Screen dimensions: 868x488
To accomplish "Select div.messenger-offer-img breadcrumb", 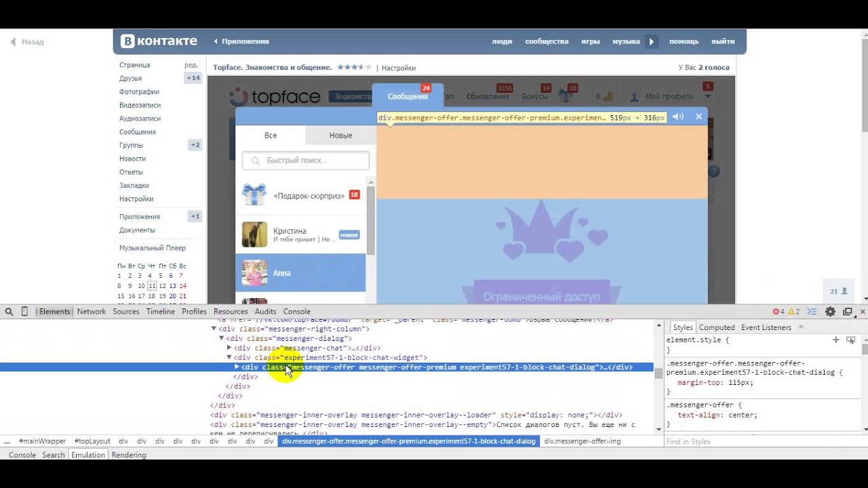I will [x=583, y=441].
